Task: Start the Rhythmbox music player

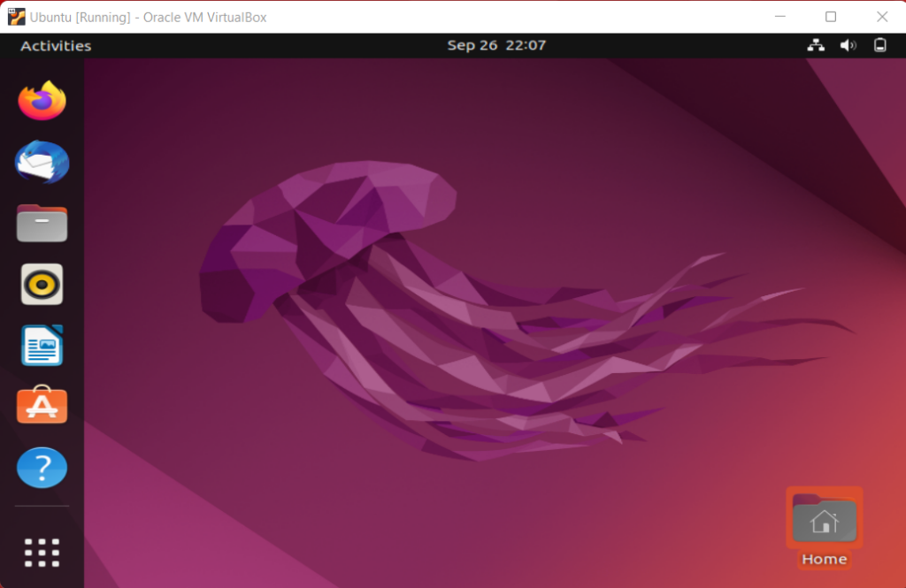Action: (x=42, y=285)
